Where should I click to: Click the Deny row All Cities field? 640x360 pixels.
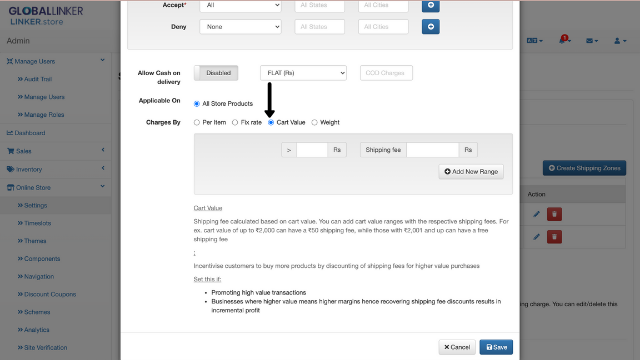coord(383,27)
